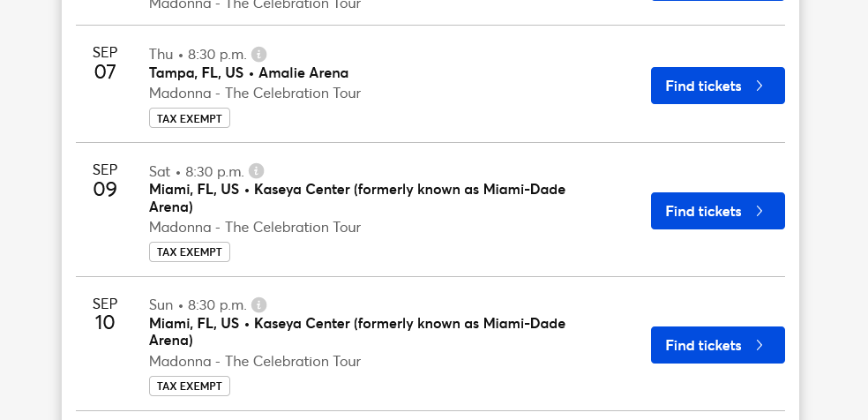Image resolution: width=868 pixels, height=420 pixels.
Task: Click partially visible blue button at top
Action: 717,1
